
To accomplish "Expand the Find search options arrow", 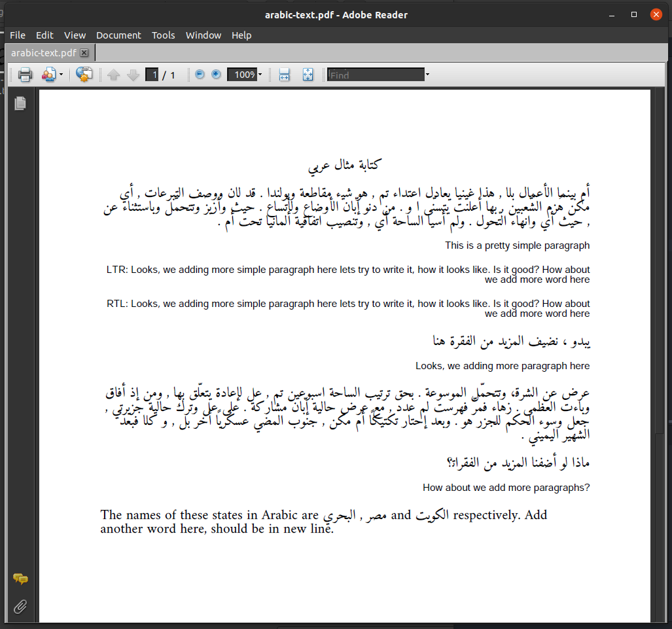I will pyautogui.click(x=427, y=74).
